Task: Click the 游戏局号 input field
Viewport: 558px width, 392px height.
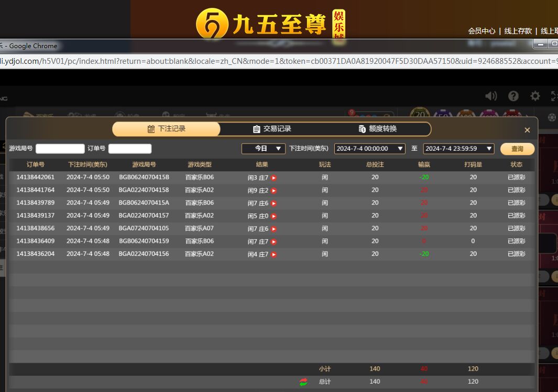Action: coord(60,149)
